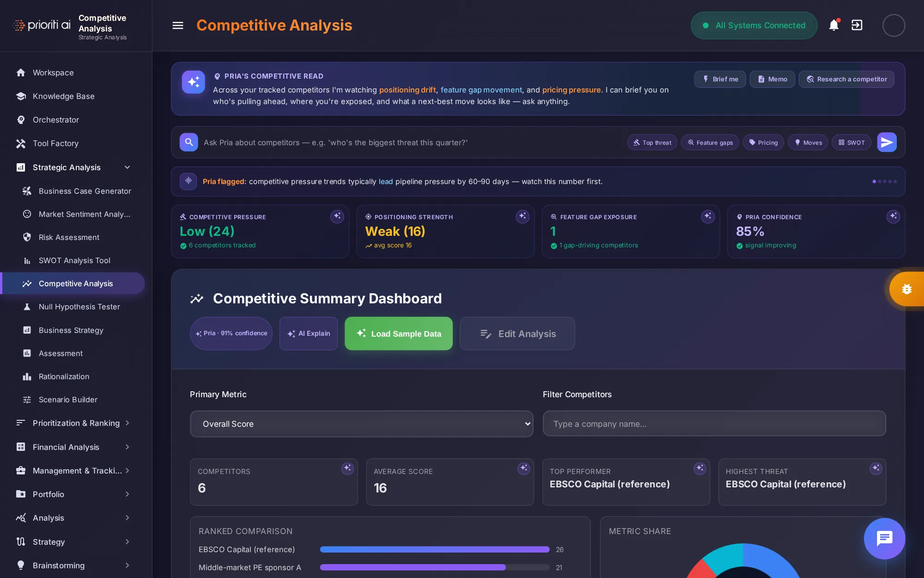Click Pria 91% confidence chip
Screen dimensions: 924x578
[231, 333]
